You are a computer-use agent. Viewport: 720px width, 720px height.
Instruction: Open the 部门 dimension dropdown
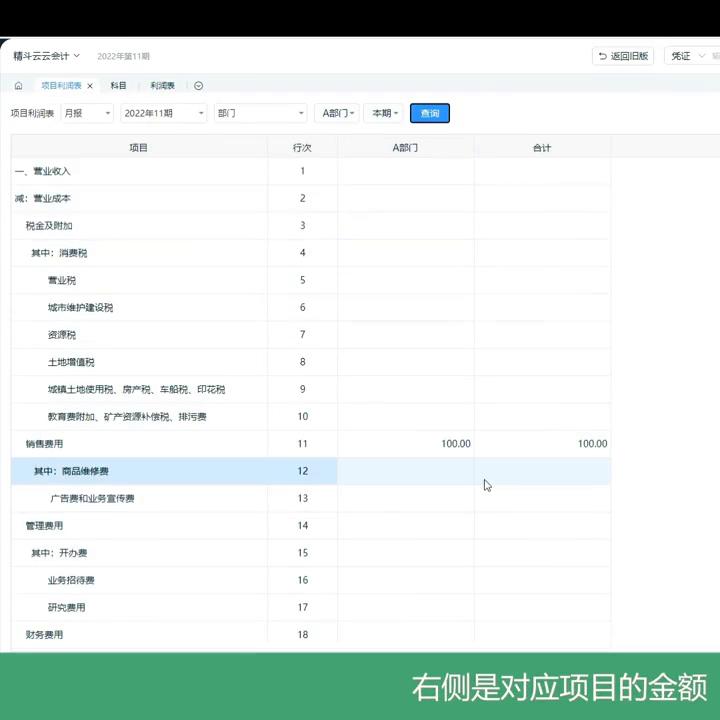[x=260, y=113]
